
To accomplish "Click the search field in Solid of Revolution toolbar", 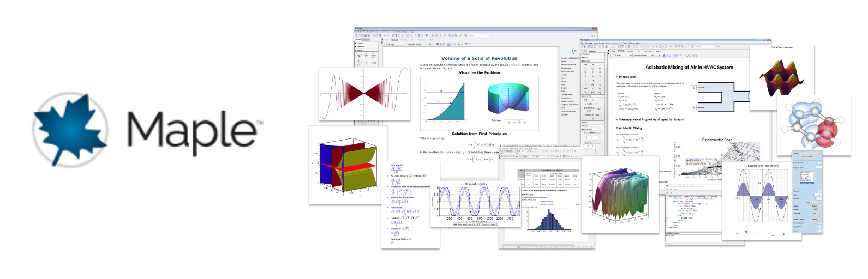I will (480, 35).
